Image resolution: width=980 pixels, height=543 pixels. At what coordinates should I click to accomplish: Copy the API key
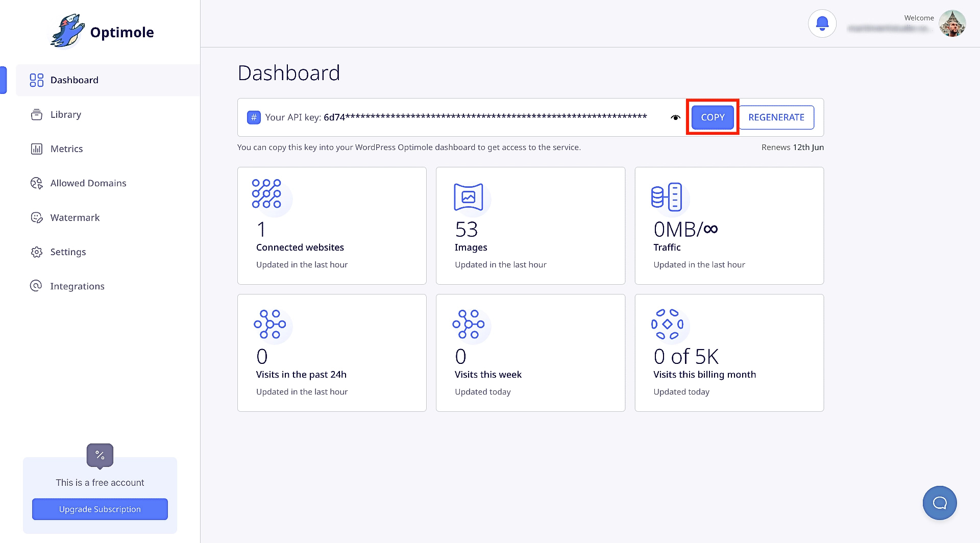(713, 117)
